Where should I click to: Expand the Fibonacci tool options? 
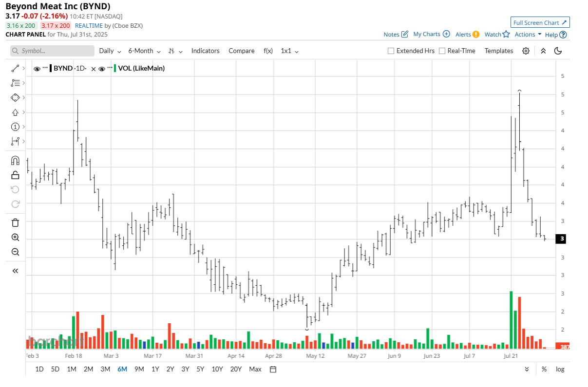23,83
